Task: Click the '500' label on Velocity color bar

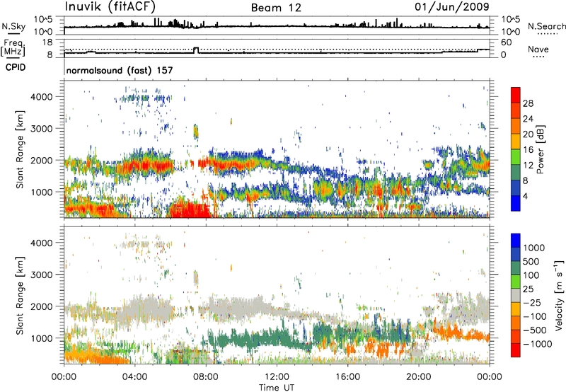Action: [531, 262]
